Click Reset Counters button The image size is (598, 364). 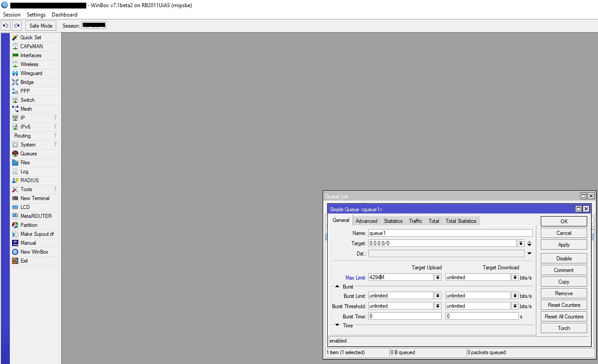[564, 305]
